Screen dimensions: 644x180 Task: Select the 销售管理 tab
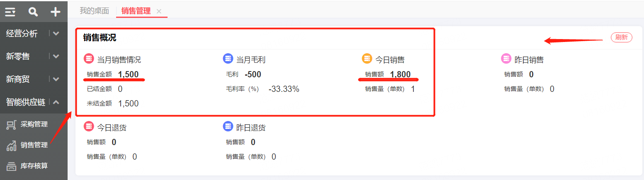pyautogui.click(x=136, y=11)
